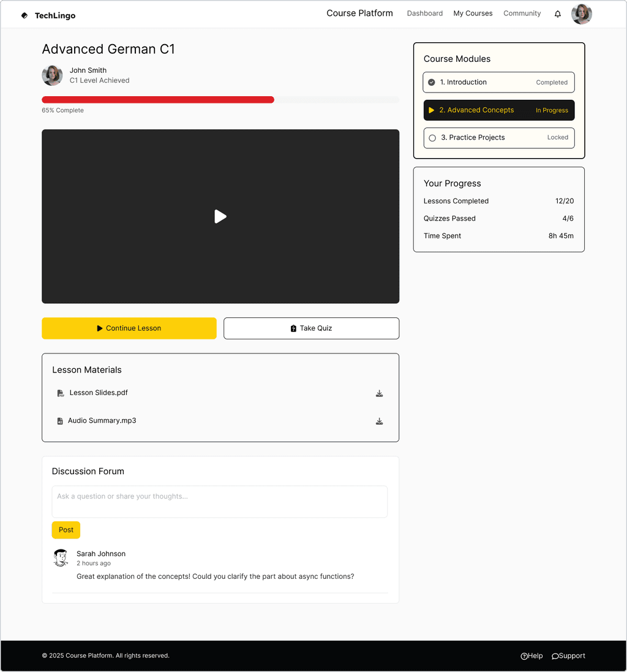Click the Lesson Materials heading
The width and height of the screenshot is (627, 672).
pyautogui.click(x=87, y=370)
